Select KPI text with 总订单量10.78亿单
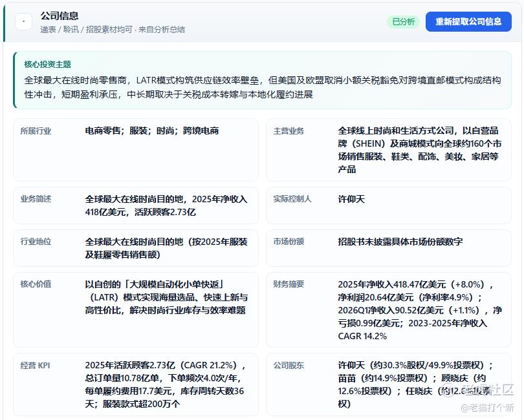The height and width of the screenshot is (420, 524). 166,384
